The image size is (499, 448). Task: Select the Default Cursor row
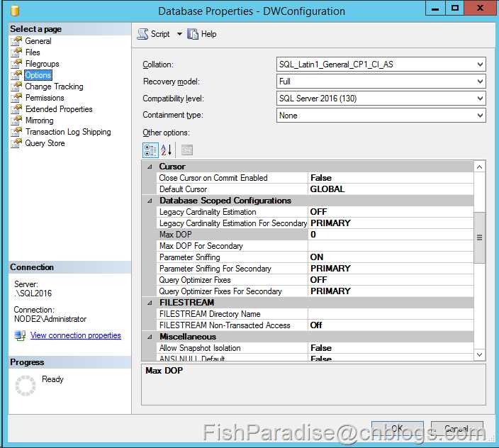315,189
